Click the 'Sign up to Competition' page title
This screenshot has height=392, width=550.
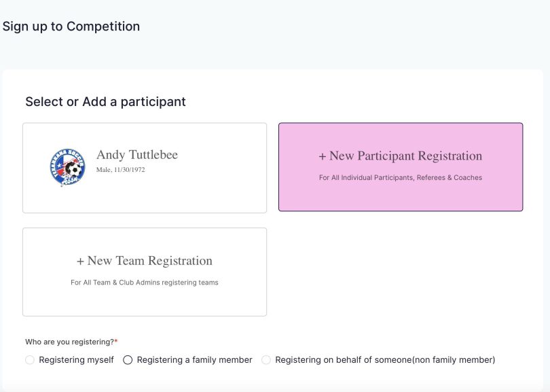pos(71,26)
